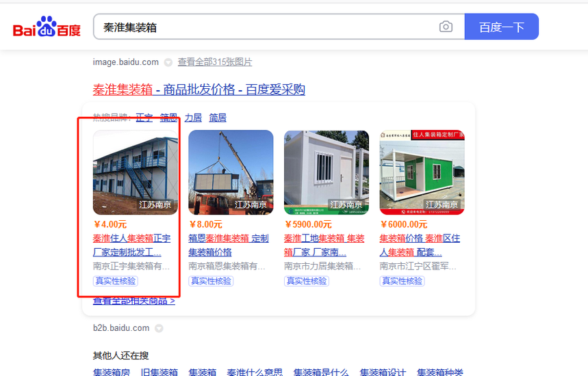This screenshot has width=588, height=376.
Task: Open camera image search icon
Action: click(x=446, y=27)
